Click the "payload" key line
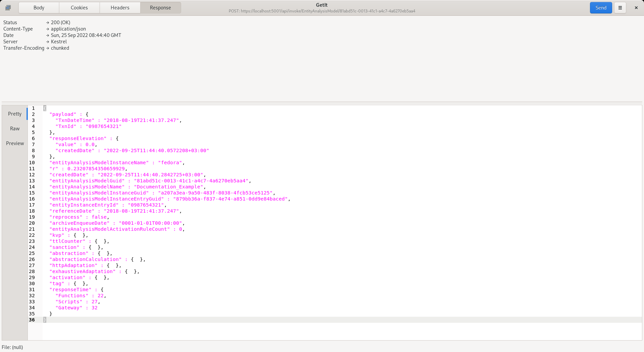644x352 pixels. [x=69, y=114]
